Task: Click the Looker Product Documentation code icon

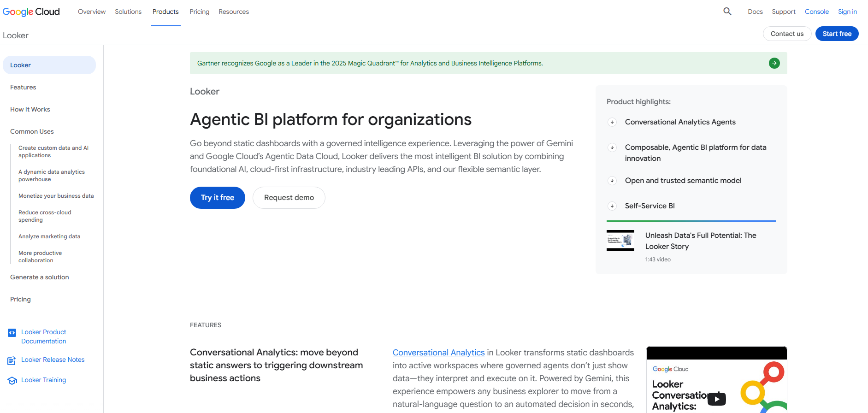Action: (x=12, y=332)
